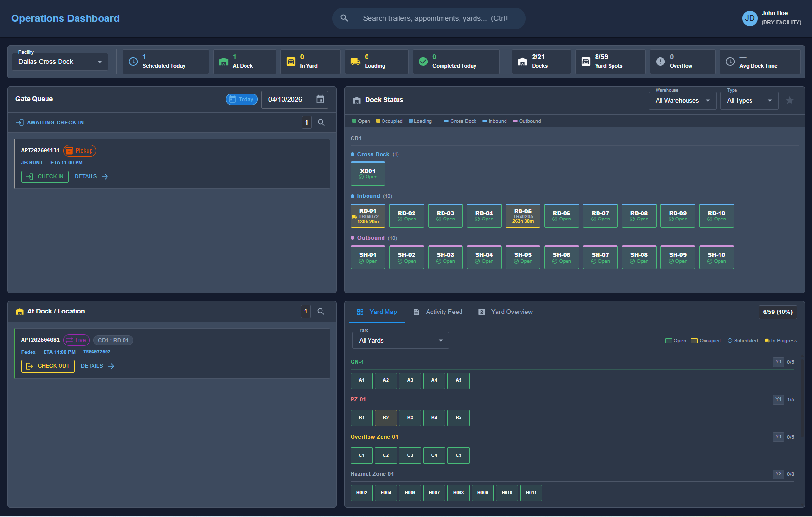Toggle the Today filter chip in Gate Queue
Screen dimensions: 812x517
point(241,99)
